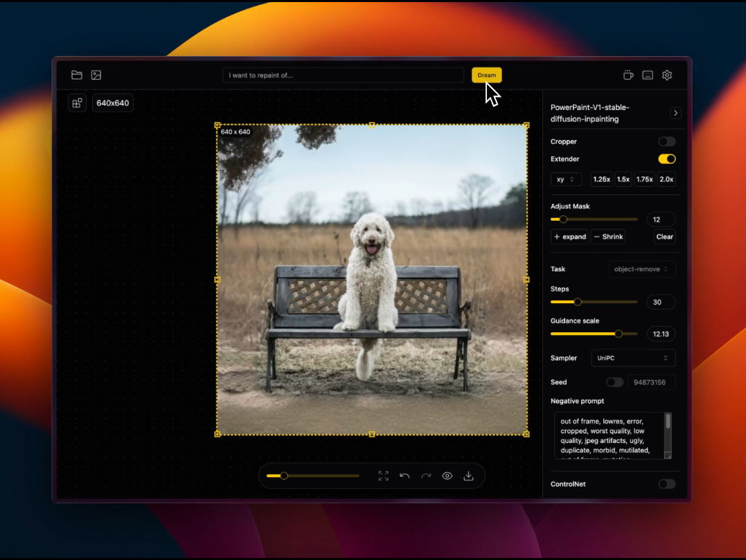Open the Task object-remove dropdown

pyautogui.click(x=641, y=269)
